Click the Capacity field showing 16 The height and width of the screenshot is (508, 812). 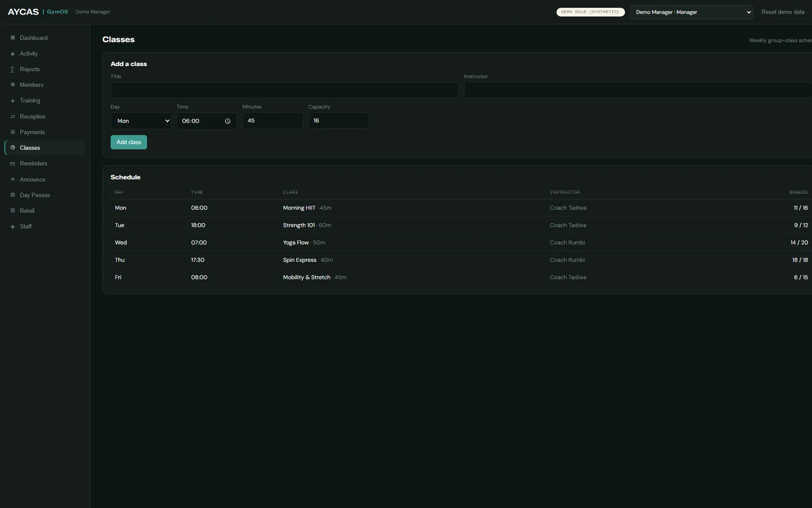coord(339,121)
